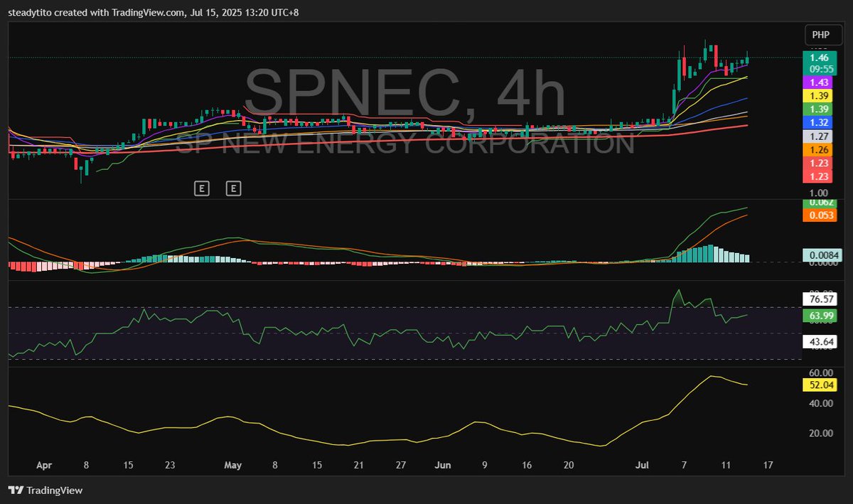The width and height of the screenshot is (853, 504).
Task: Click the 43.64 RSI lower band label
Action: coord(819,341)
